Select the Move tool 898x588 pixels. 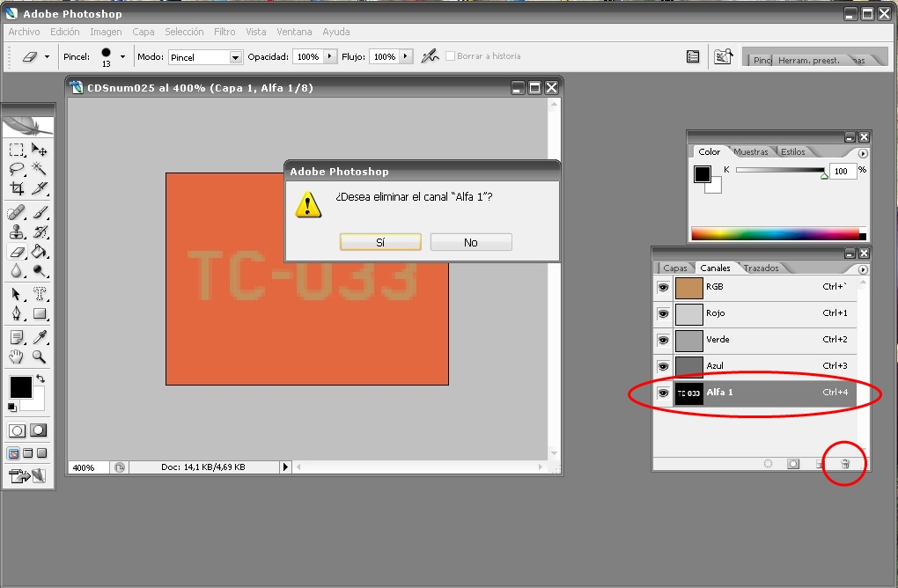39,150
